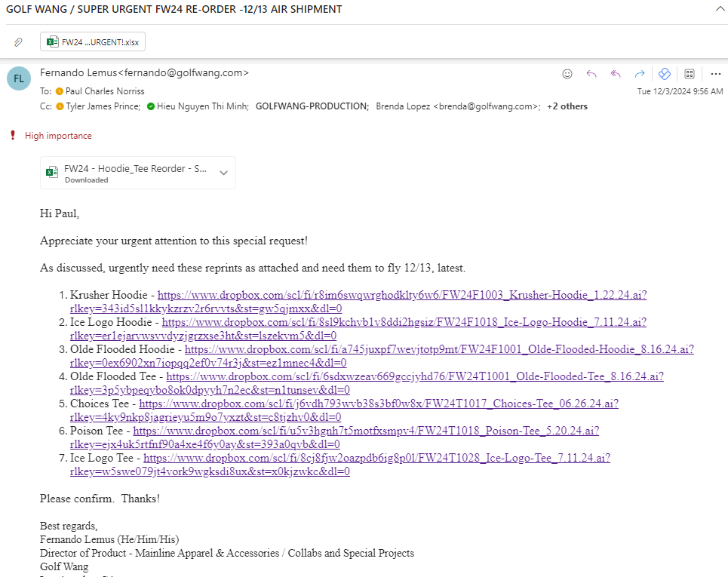Click the red exclamation importance icon
The height and width of the screenshot is (577, 728).
tap(13, 135)
